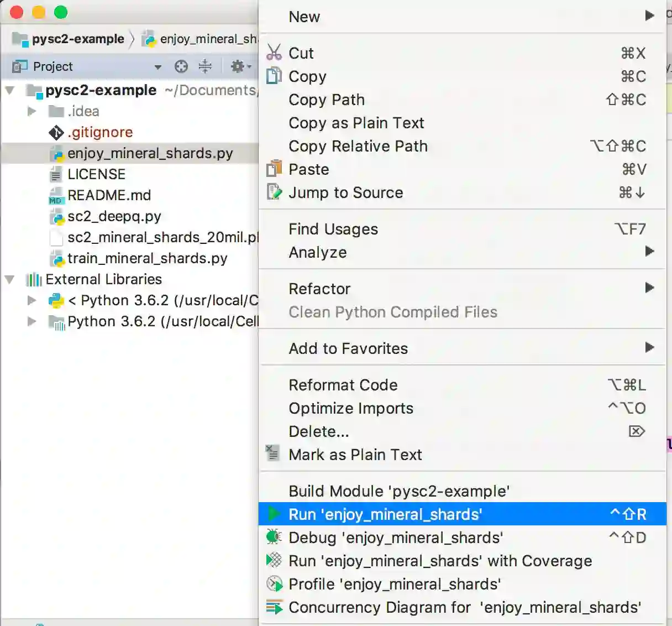Click the Profile 'enjoy_mineral_shards' icon
The image size is (672, 626).
coord(274,583)
